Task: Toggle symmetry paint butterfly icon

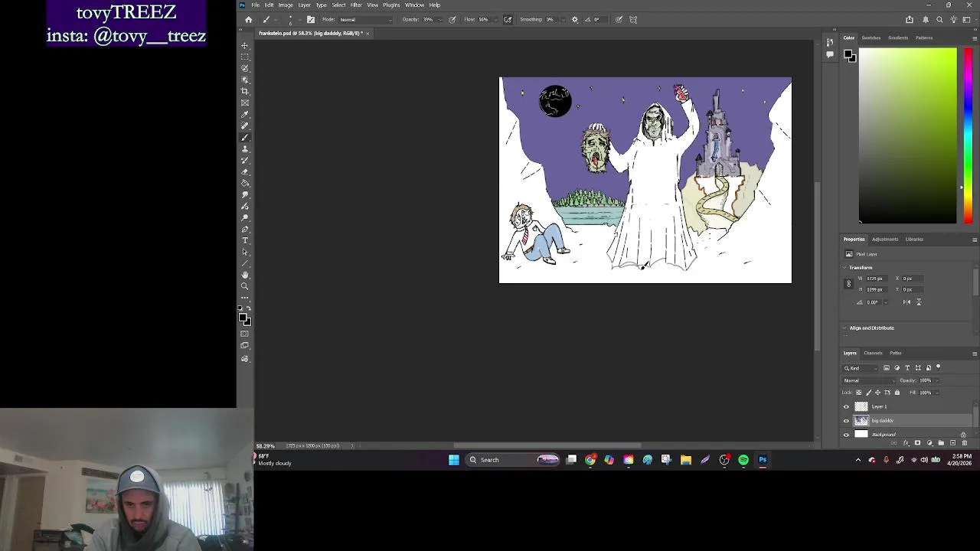Action: 633,19
